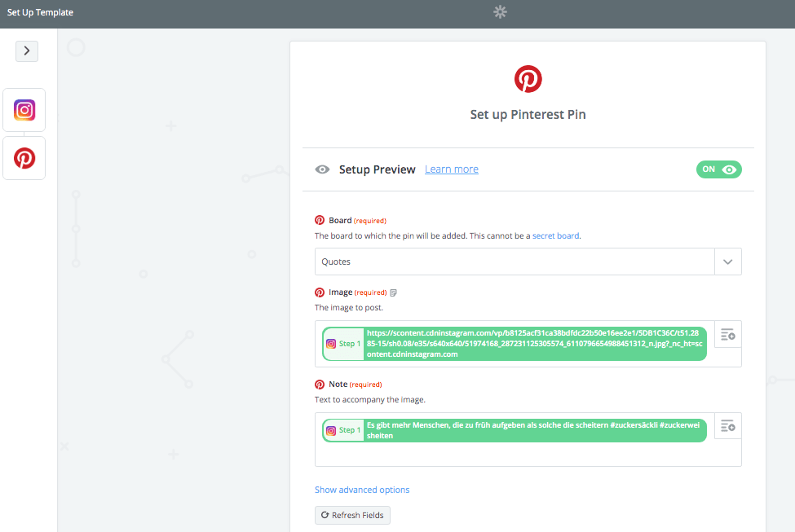Open the Learn more link
The height and width of the screenshot is (532, 795).
pos(451,169)
